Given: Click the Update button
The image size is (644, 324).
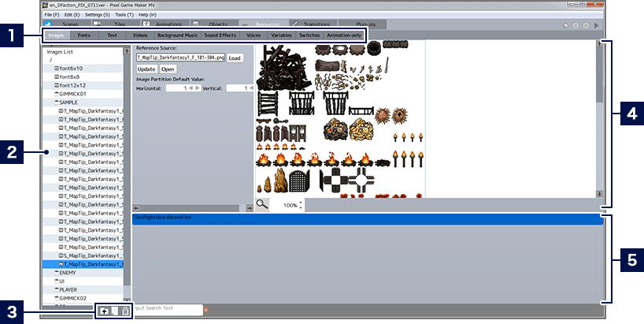Looking at the screenshot, I should tap(146, 69).
